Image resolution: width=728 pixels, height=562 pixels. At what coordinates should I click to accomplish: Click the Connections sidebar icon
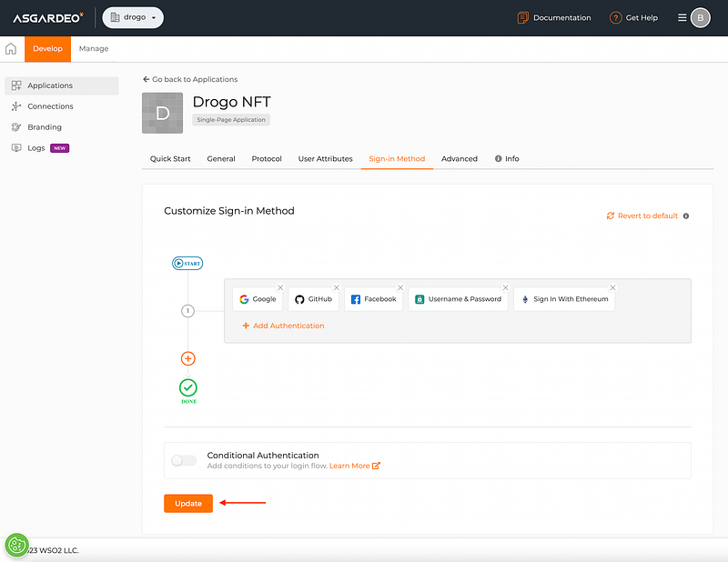coord(16,106)
